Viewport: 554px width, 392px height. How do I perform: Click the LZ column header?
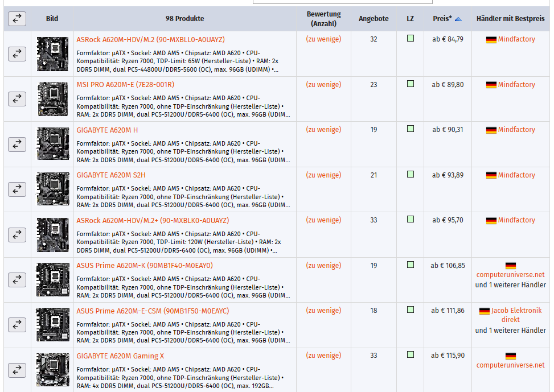[x=410, y=19]
